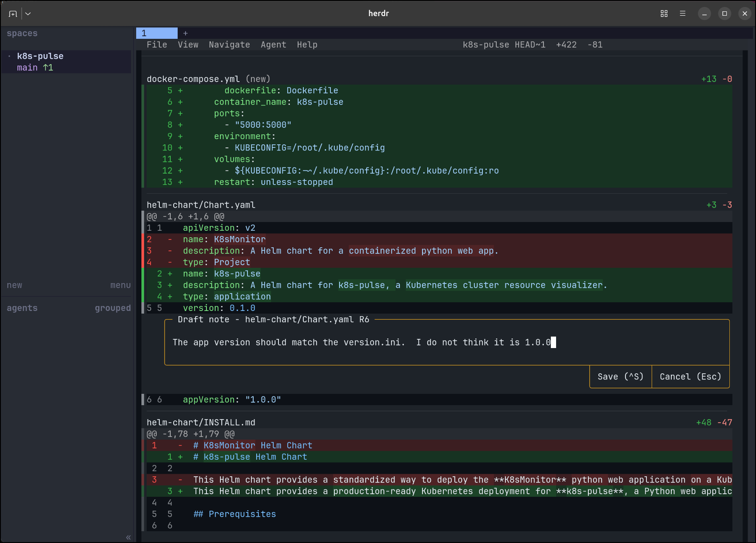
Task: Open the Agent menu
Action: [x=273, y=44]
